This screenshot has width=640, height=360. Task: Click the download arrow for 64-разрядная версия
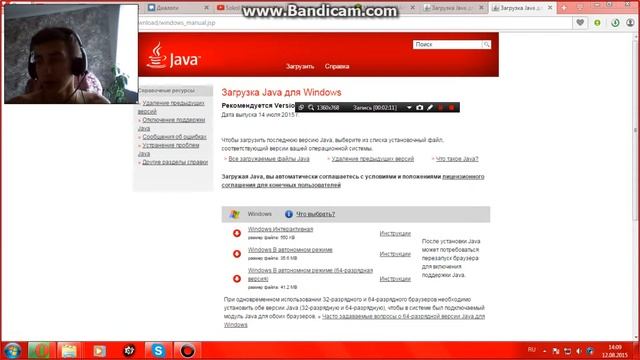[237, 279]
